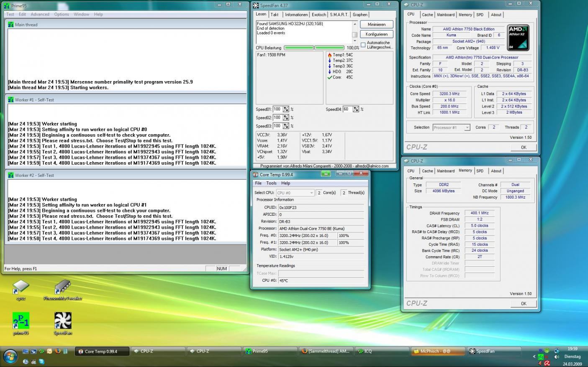Open volume speaker tray icon
The height and width of the screenshot is (367, 588).
(x=557, y=357)
